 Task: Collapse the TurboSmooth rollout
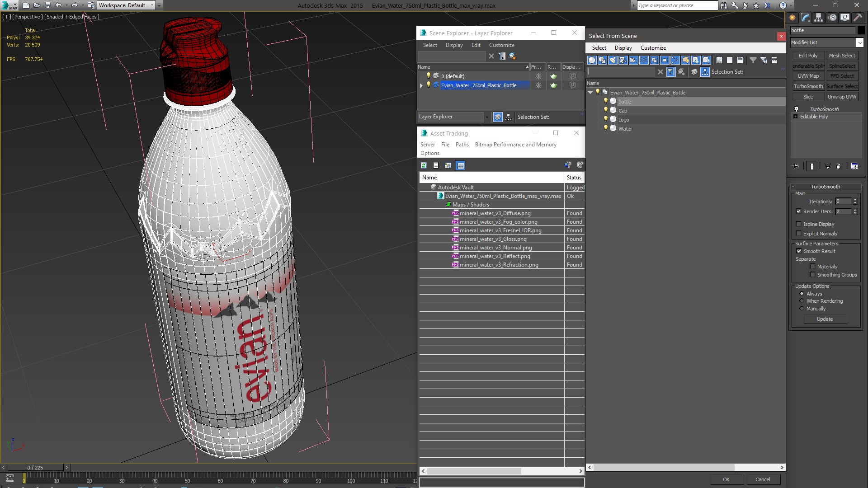tap(793, 187)
